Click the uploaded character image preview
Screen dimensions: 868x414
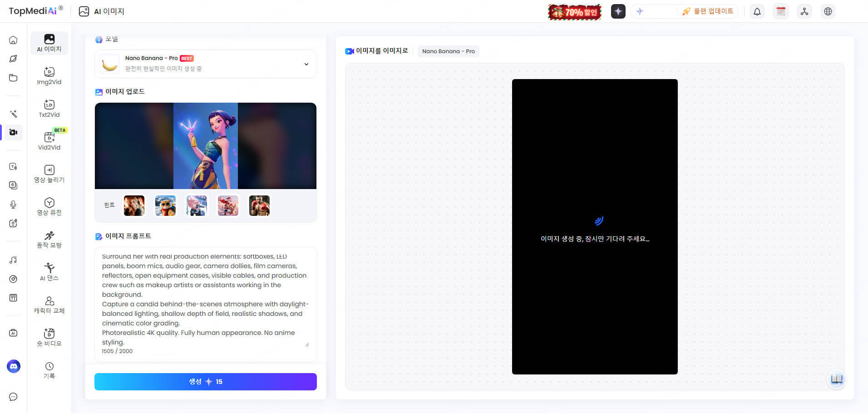(206, 145)
